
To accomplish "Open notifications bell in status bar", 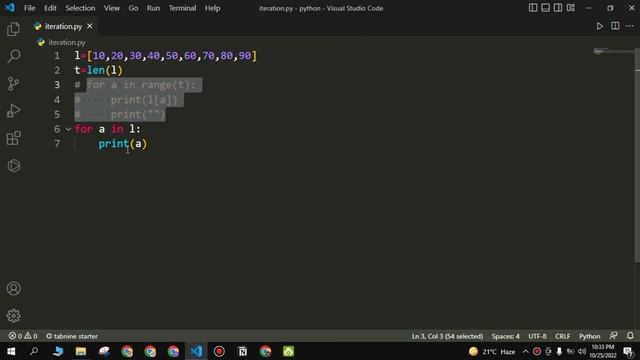I will (630, 336).
